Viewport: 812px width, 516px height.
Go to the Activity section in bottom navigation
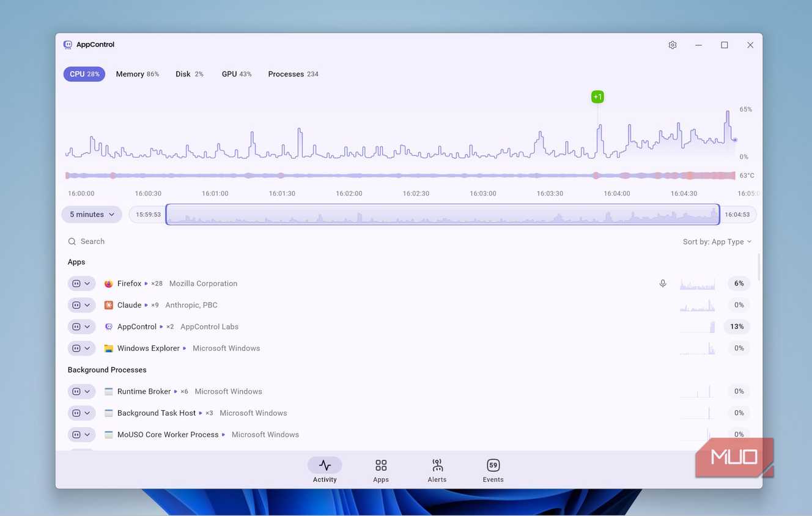click(325, 471)
